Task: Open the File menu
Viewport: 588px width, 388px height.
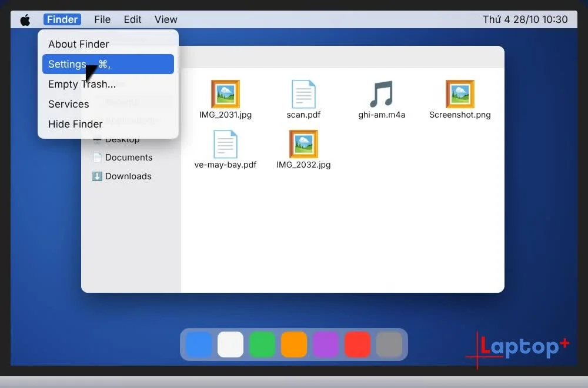Action: point(102,19)
